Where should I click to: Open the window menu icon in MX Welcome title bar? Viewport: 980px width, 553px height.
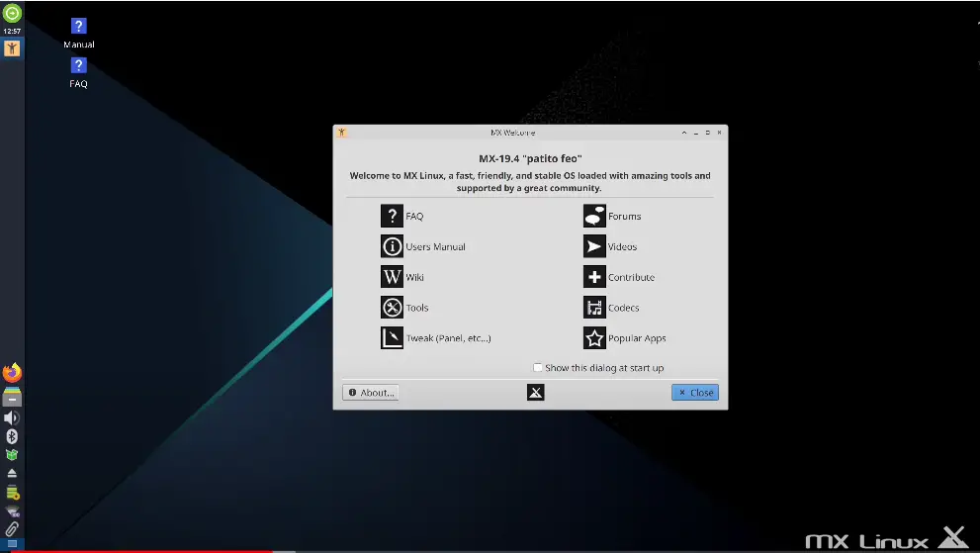point(342,132)
